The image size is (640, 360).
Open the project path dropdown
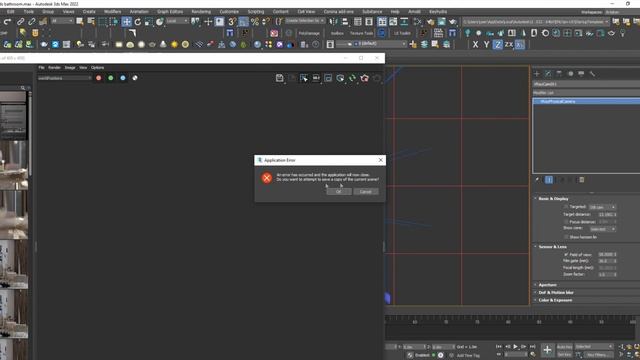point(535,21)
